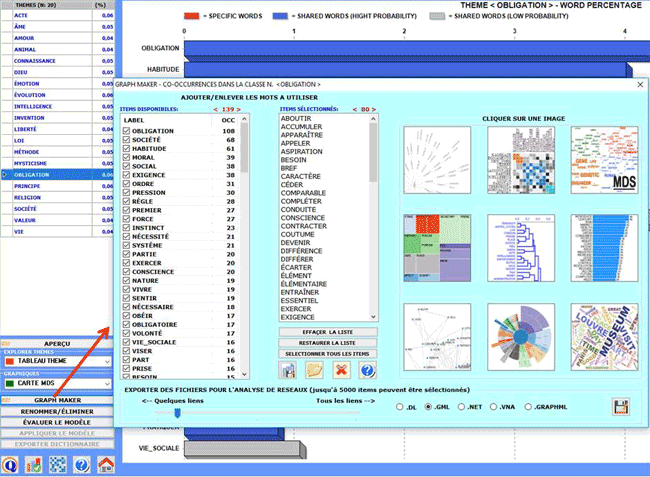650x477 pixels.
Task: Click the sunburst chart thumbnail
Action: (x=521, y=337)
